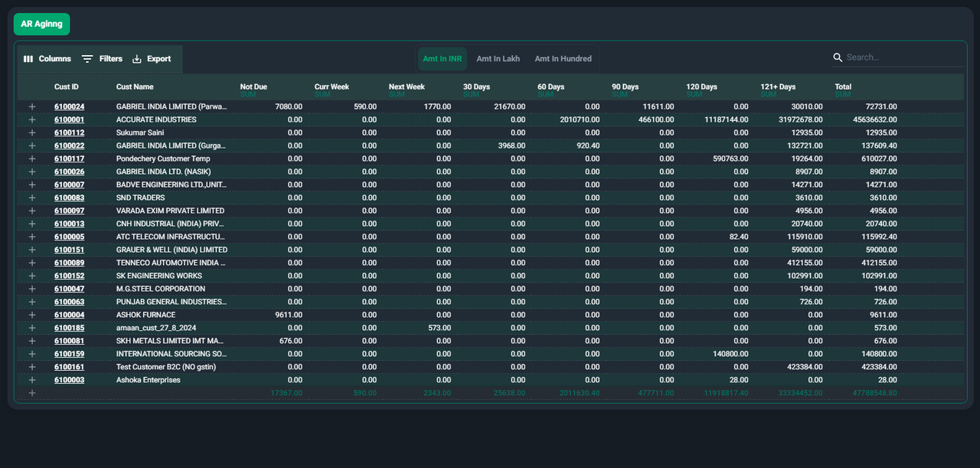The height and width of the screenshot is (468, 980).
Task: Select footer 121+ Days sum 33334452.00
Action: (801, 393)
